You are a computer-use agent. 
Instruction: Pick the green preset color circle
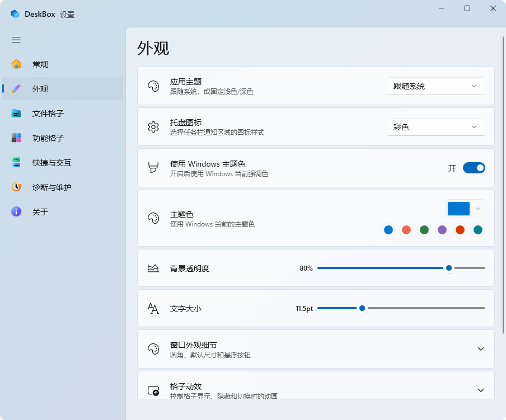[x=424, y=230]
